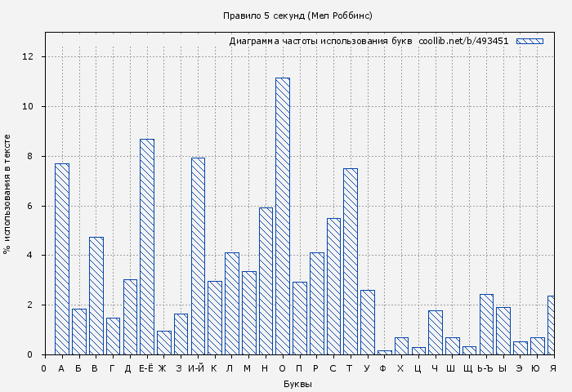This screenshot has height=392, width=572.
Task: Select the Ь-Ъ bar
Action: click(486, 324)
